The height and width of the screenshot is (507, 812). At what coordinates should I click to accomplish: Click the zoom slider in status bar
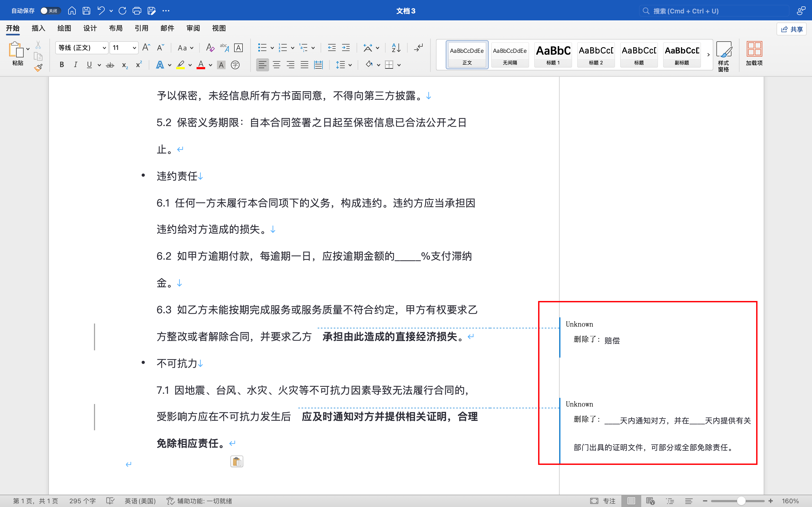[741, 501]
